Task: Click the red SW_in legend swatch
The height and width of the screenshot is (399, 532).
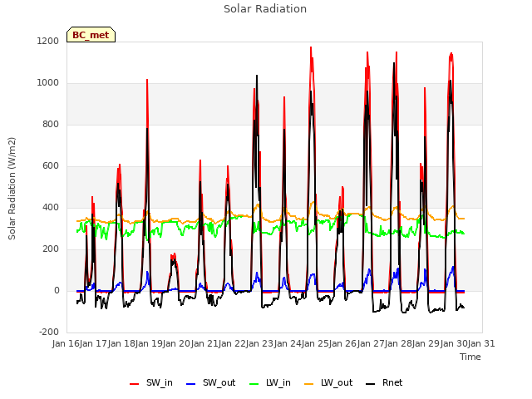Action: click(x=135, y=384)
